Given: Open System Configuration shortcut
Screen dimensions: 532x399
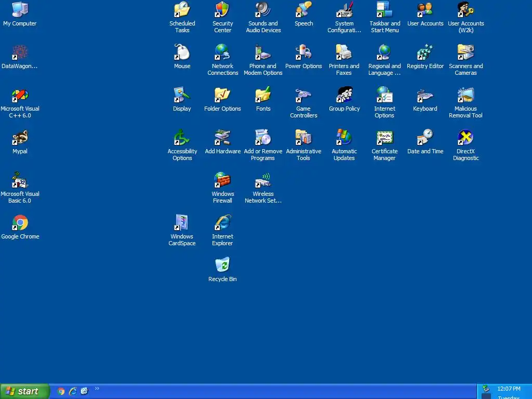Looking at the screenshot, I should tap(344, 17).
